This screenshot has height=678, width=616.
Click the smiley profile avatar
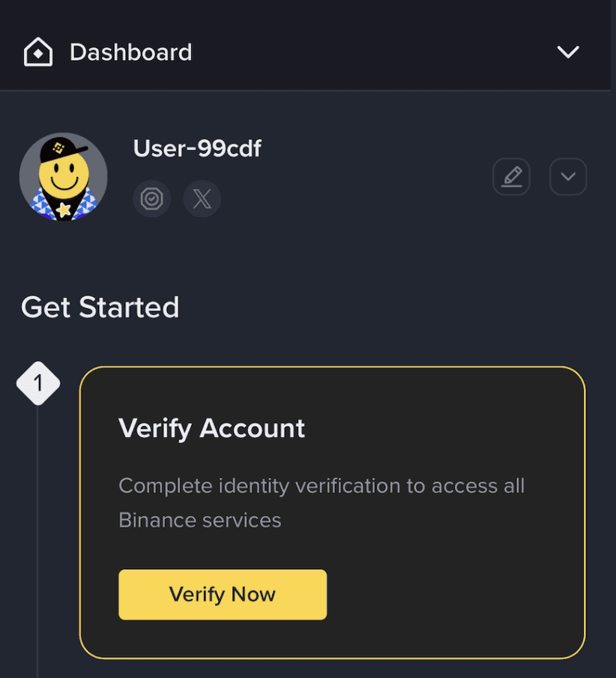point(64,178)
